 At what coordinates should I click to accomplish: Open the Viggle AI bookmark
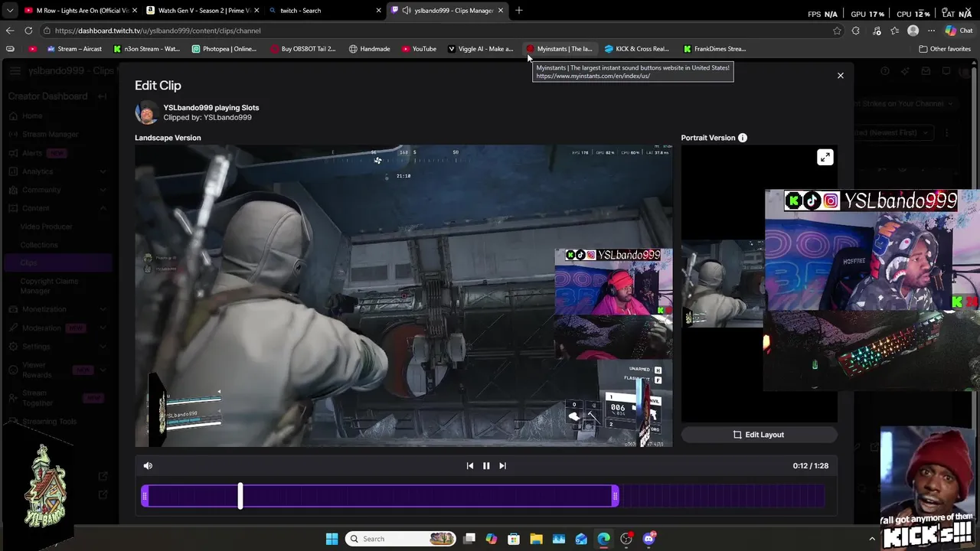(x=480, y=49)
